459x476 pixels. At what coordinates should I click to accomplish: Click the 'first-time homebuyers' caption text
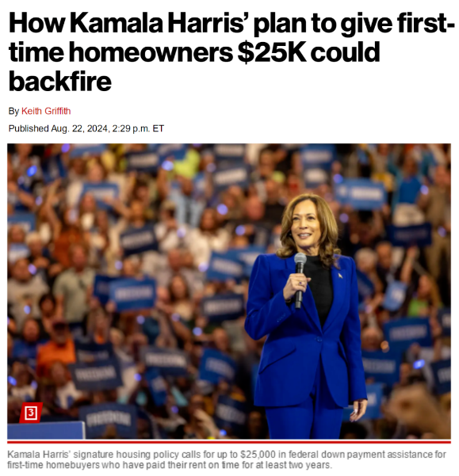pos(53,465)
